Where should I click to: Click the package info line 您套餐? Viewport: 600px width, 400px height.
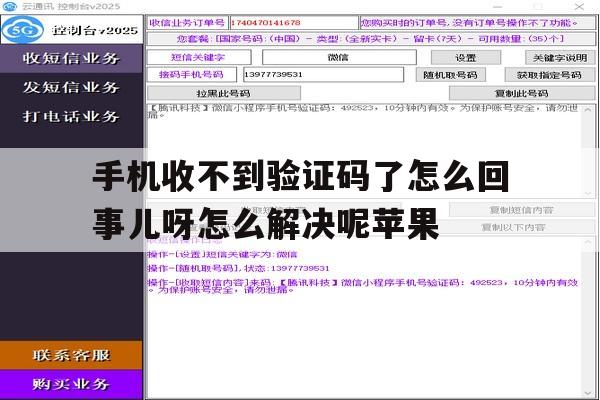(x=371, y=39)
